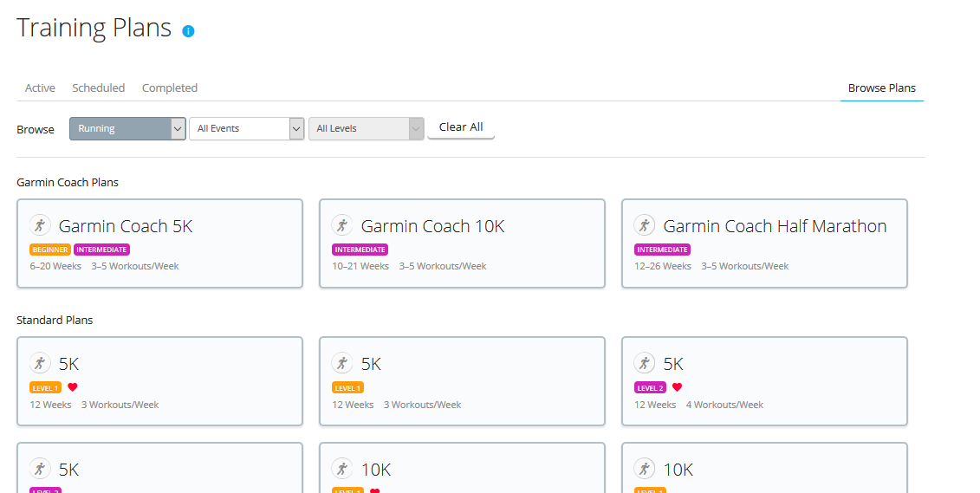The width and height of the screenshot is (980, 493).
Task: Click the Clear All button
Action: [x=461, y=127]
